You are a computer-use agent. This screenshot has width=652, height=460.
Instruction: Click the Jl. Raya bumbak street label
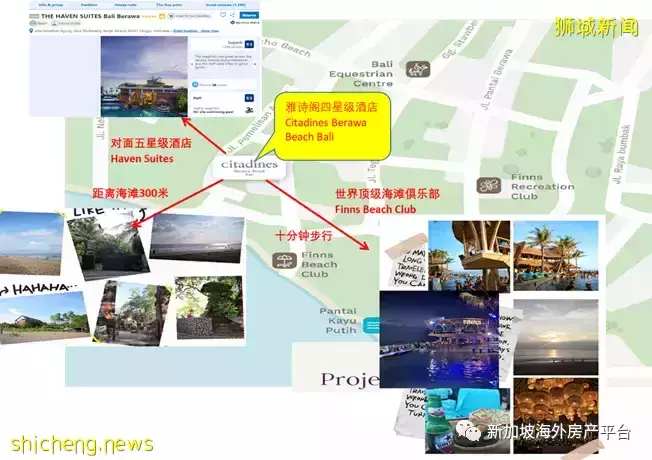pos(621,154)
